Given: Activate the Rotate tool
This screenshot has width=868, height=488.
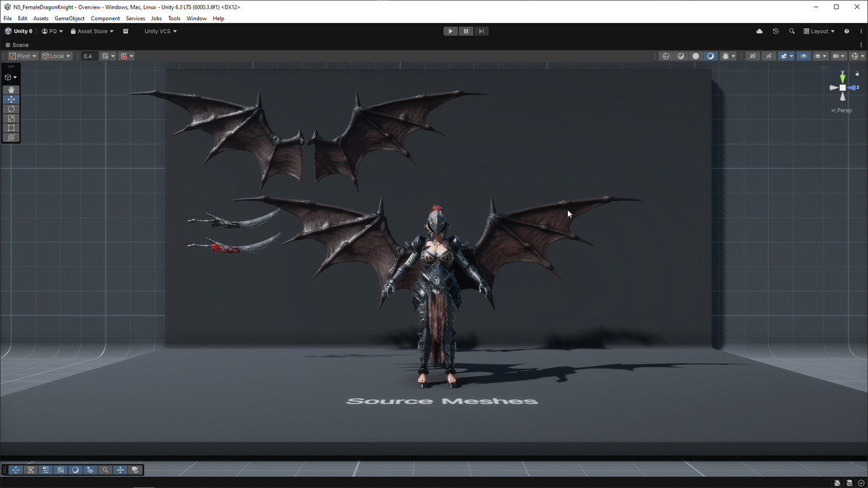Looking at the screenshot, I should (11, 108).
